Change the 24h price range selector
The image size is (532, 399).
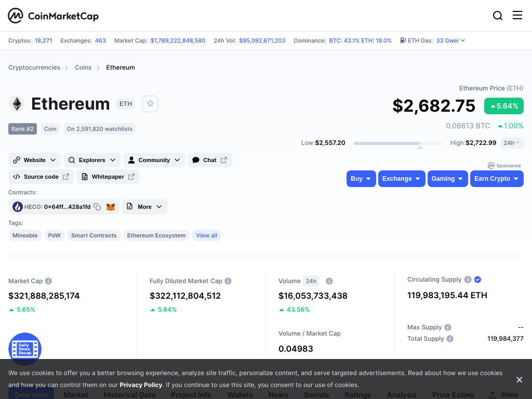click(512, 143)
